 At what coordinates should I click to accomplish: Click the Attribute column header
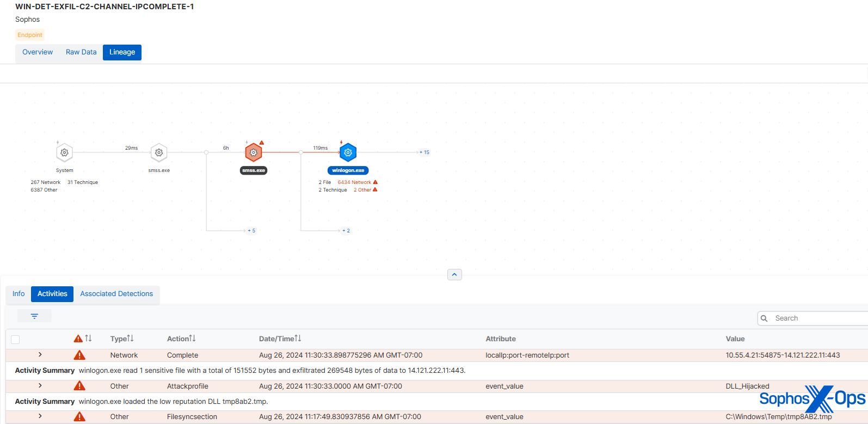point(501,339)
